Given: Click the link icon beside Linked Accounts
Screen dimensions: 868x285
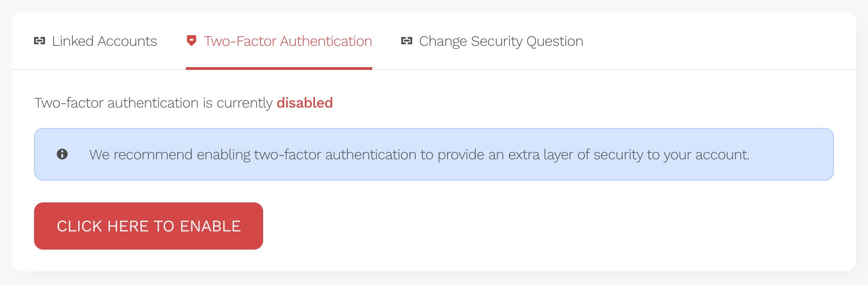Looking at the screenshot, I should click(x=40, y=41).
